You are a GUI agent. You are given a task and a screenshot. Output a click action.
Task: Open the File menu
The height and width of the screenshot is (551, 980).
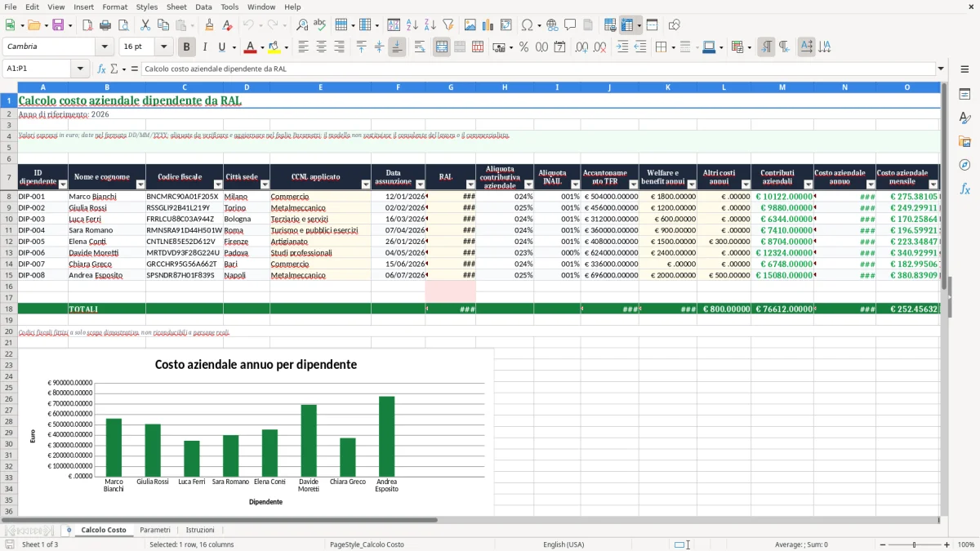click(11, 7)
